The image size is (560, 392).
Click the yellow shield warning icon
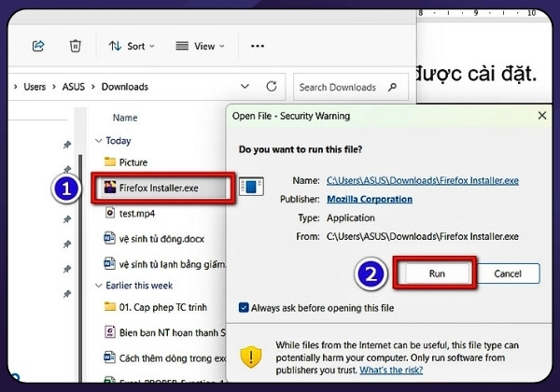(251, 357)
